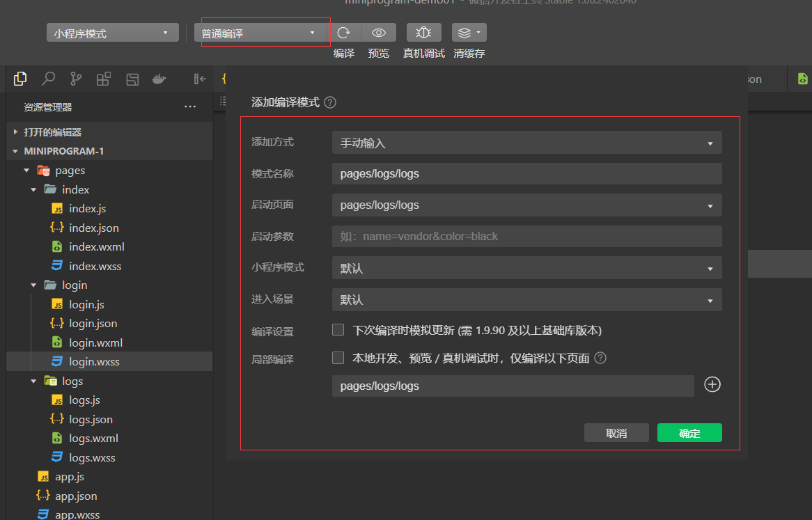
Task: Open the dialog's 小程序模式 默认 dropdown
Action: (x=526, y=268)
